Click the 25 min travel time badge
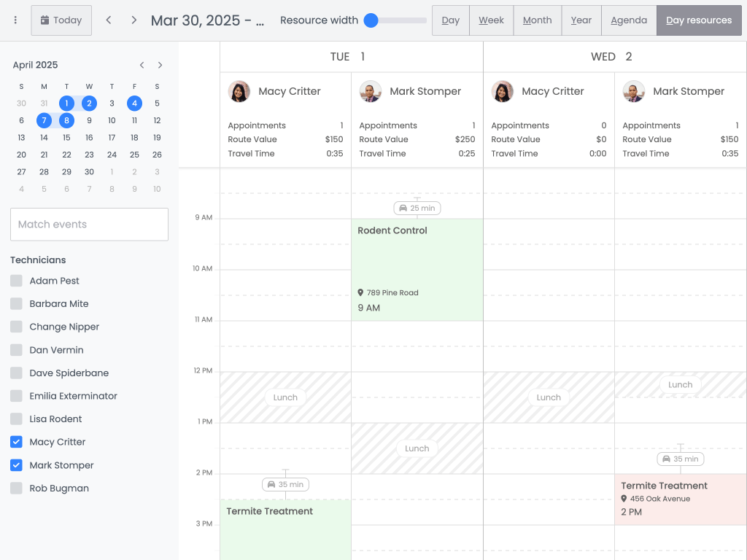Image resolution: width=747 pixels, height=560 pixels. [x=417, y=208]
